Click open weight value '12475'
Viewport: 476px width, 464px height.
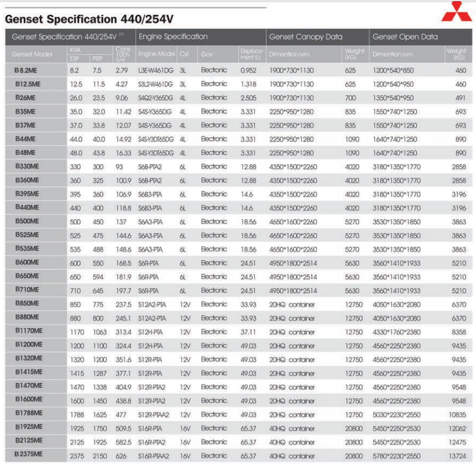point(457,443)
